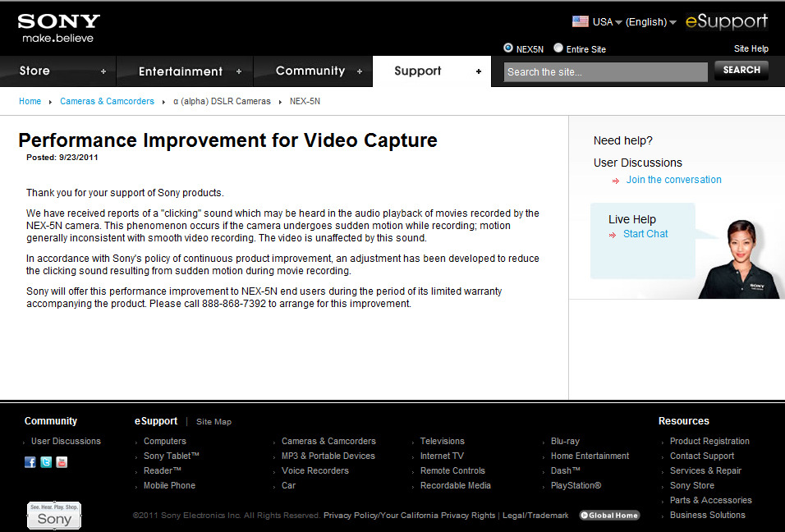Select the NEX5N search scope radio button
Screen dimensions: 785x532
[508, 48]
